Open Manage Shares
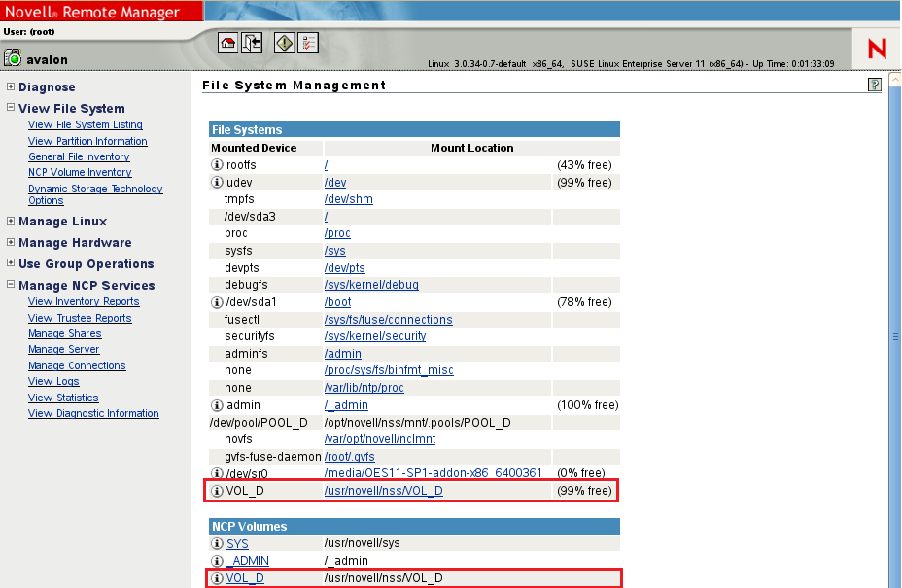 pyautogui.click(x=64, y=333)
